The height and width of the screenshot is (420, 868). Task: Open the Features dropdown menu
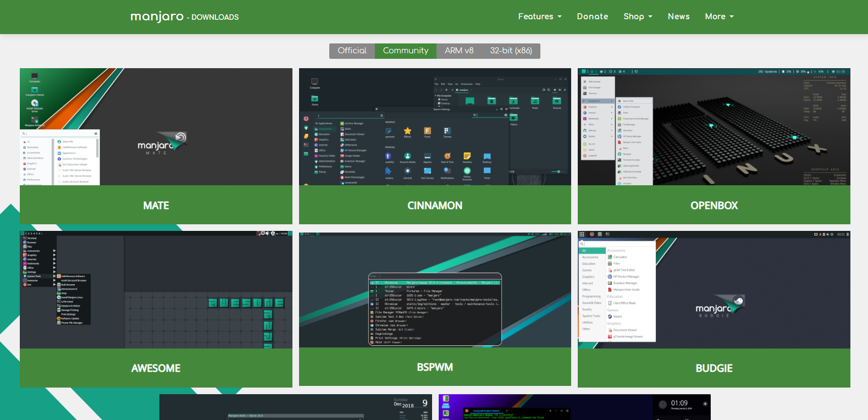540,16
